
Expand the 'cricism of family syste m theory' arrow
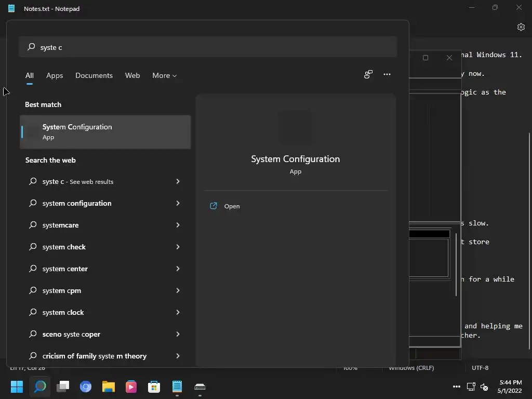(x=178, y=356)
